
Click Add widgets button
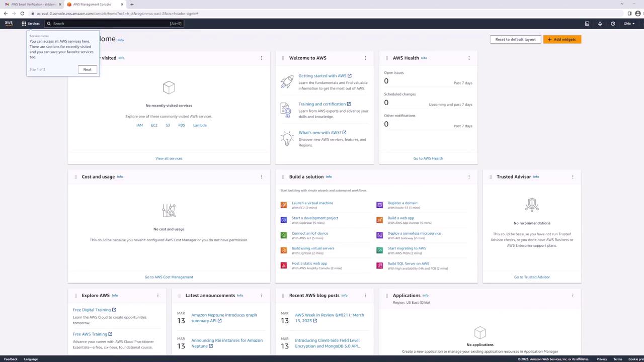(562, 39)
